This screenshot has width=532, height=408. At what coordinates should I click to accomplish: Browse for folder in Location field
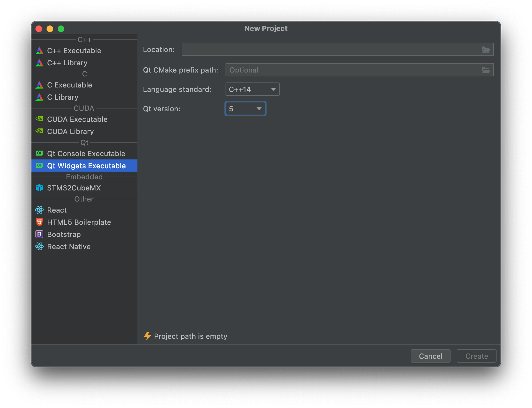[486, 50]
